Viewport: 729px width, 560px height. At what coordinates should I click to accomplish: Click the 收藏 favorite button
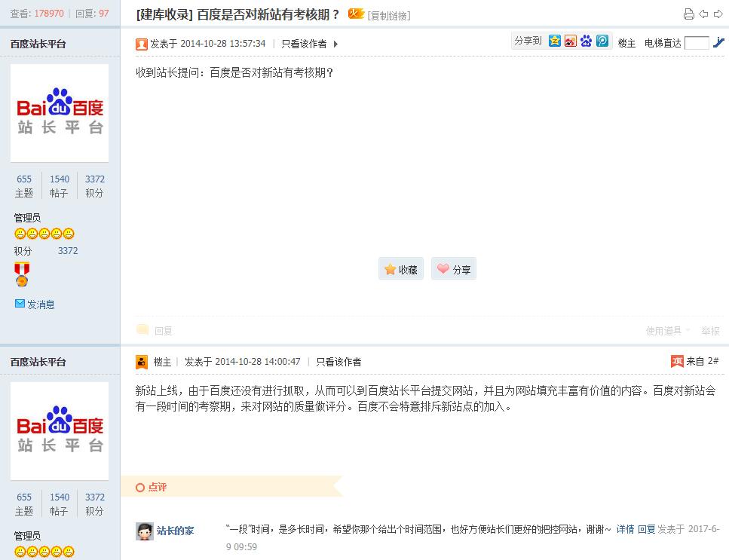pyautogui.click(x=401, y=269)
